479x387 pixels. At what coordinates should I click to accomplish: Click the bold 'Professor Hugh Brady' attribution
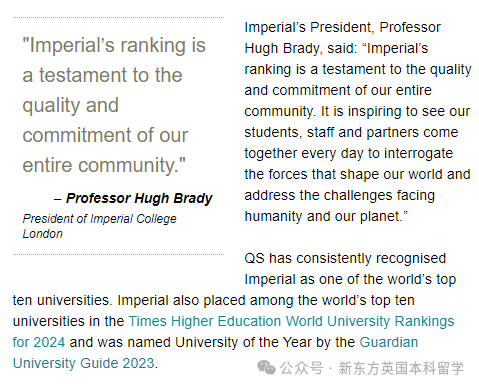coord(139,198)
